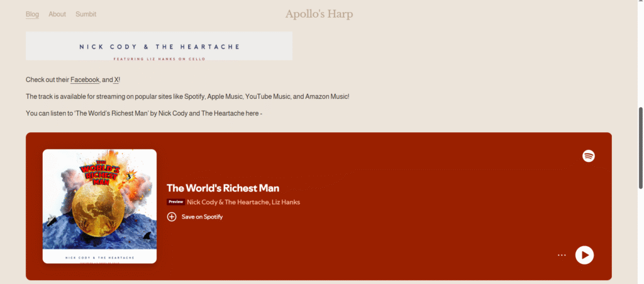
Task: Click the Nick Cody & The Heartache banner image
Action: (x=159, y=46)
